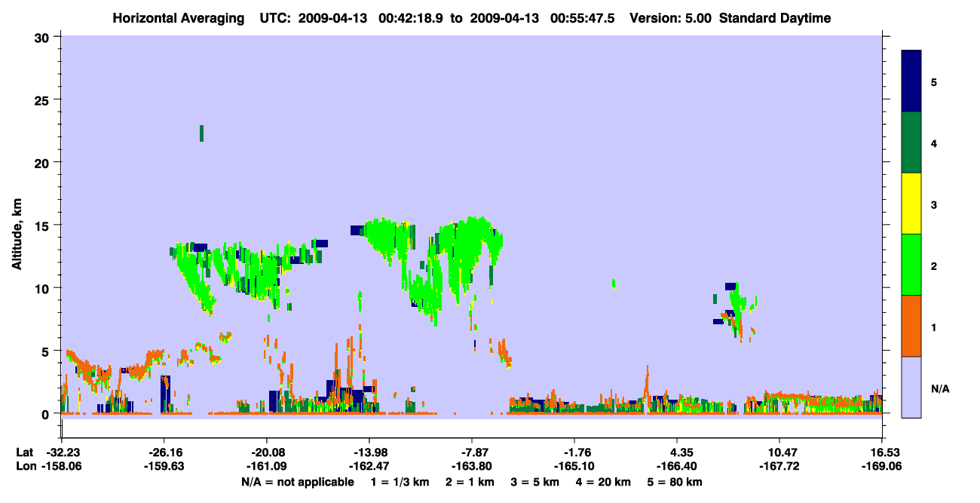Click the '4 = 20 km' legend text
980x503 pixels.
(605, 482)
